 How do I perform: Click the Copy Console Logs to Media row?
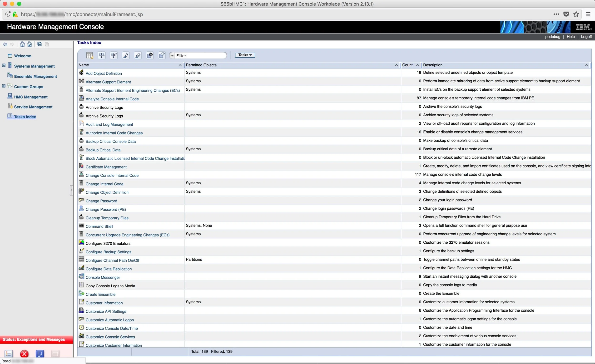tap(334, 285)
